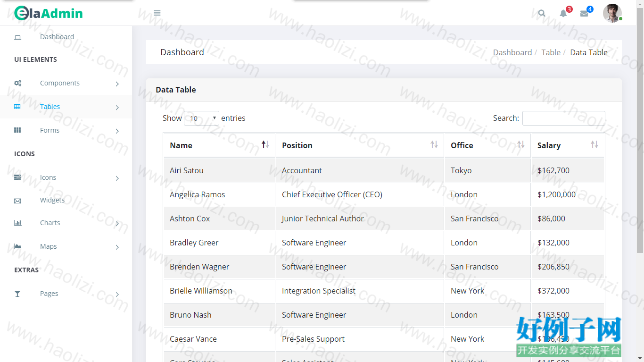This screenshot has width=644, height=362.
Task: Click the Junior Technical Author cell
Action: click(360, 219)
